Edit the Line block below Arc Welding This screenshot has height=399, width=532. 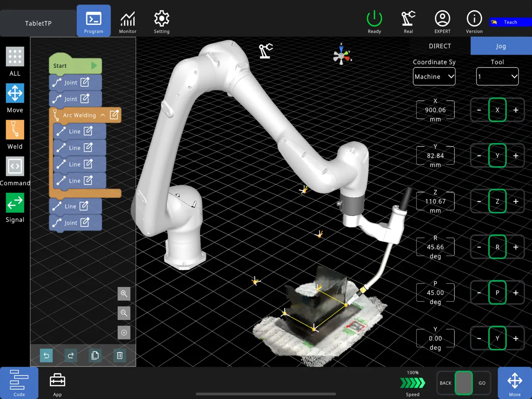(84, 206)
